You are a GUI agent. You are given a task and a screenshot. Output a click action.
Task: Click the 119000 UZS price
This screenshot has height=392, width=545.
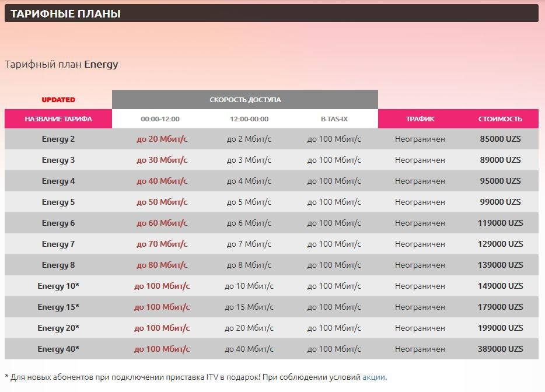[x=500, y=223]
